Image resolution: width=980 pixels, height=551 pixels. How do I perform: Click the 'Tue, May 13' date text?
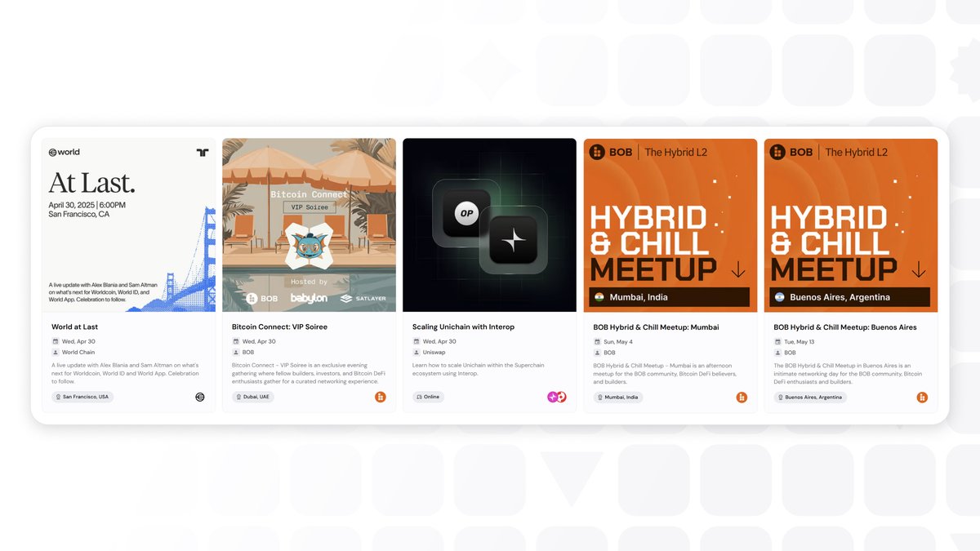click(800, 341)
